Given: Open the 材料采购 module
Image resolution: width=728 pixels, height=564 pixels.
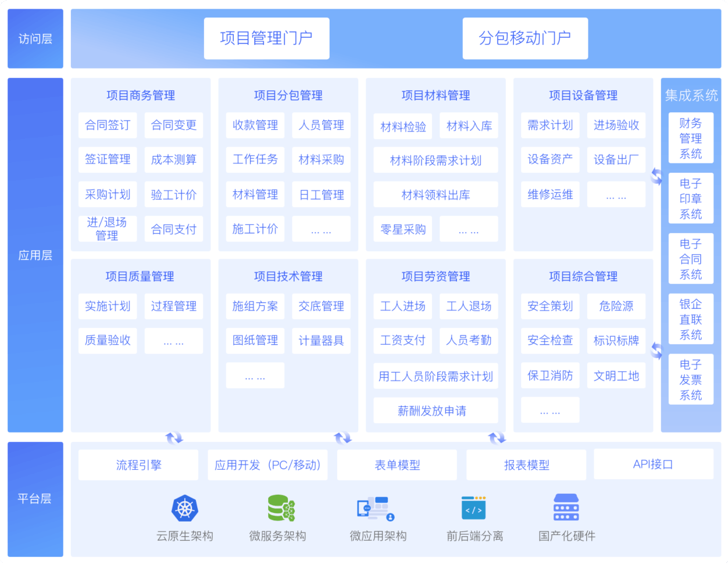Looking at the screenshot, I should [322, 160].
